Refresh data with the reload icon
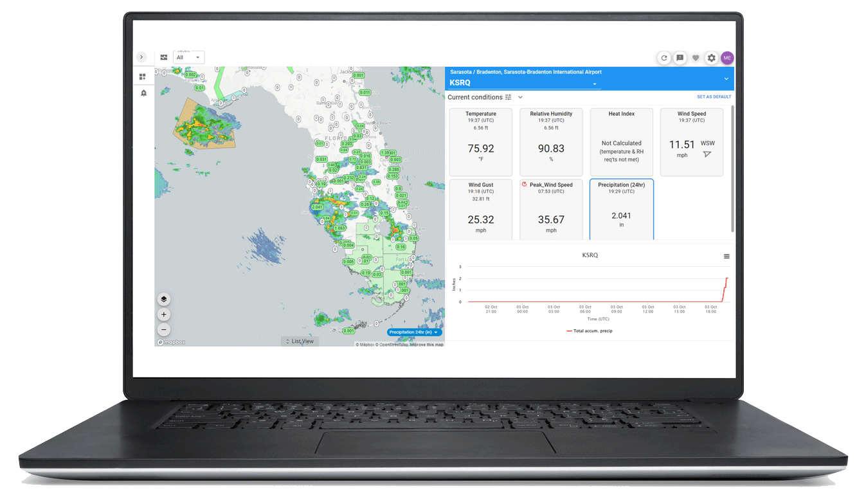Screen dimensions: 866x504 point(664,58)
